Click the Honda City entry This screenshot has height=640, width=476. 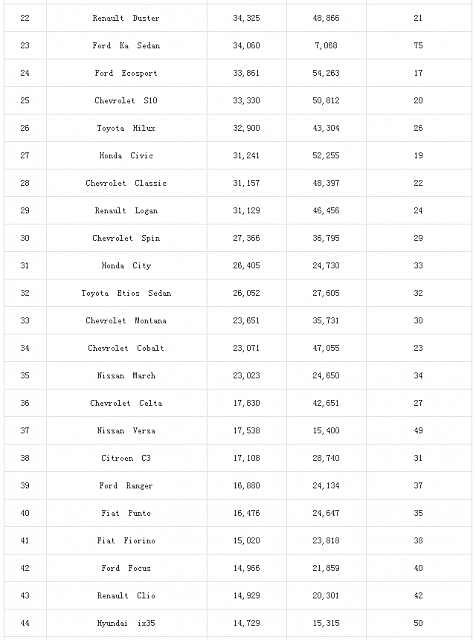(126, 265)
